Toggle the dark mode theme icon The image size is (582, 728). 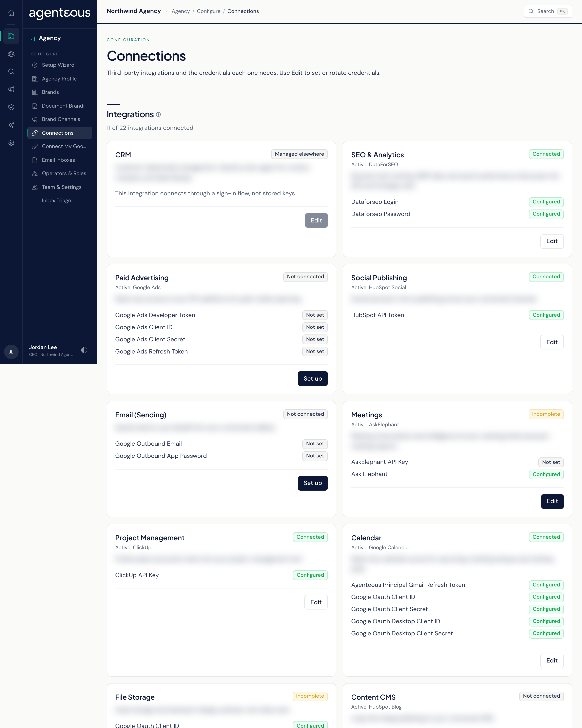pyautogui.click(x=84, y=350)
